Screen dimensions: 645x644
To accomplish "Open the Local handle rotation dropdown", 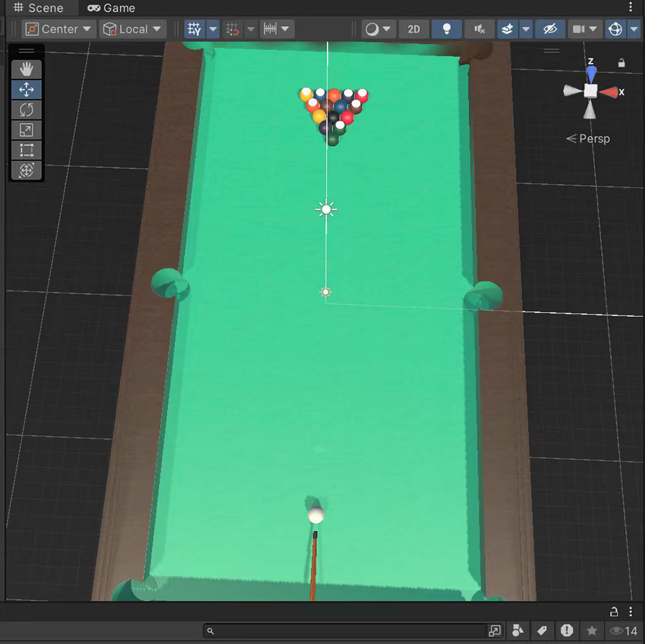I will point(133,29).
